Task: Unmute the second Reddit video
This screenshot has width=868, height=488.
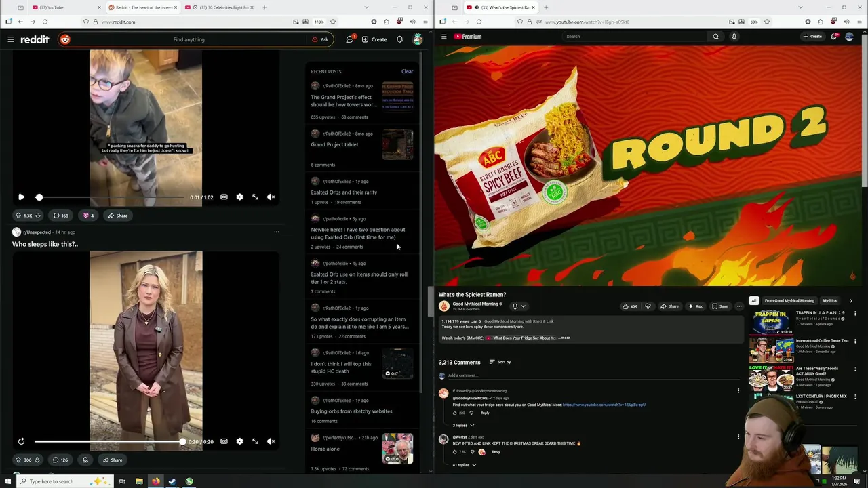Action: [271, 441]
